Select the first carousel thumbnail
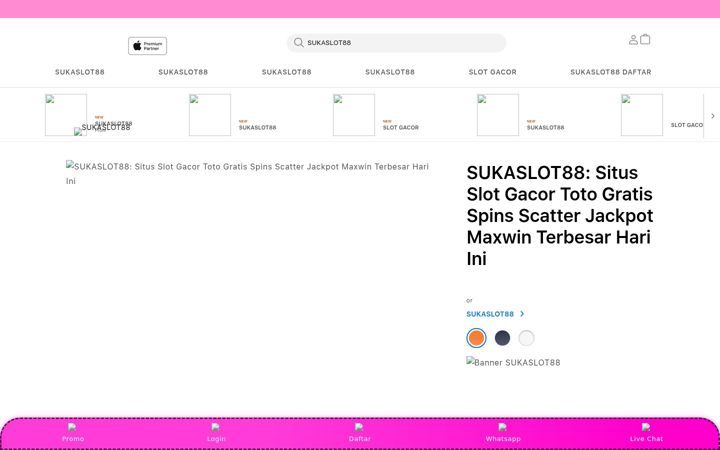 [66, 115]
